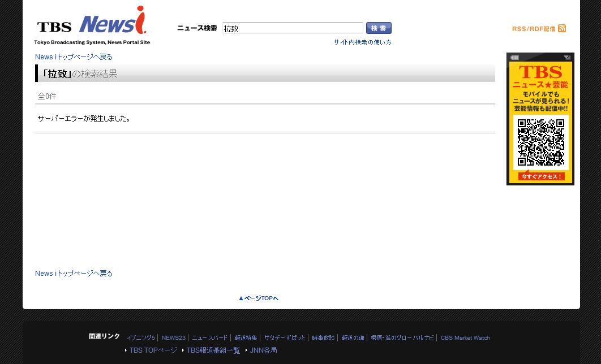
Task: Open the ニュースバード related link
Action: (209, 338)
